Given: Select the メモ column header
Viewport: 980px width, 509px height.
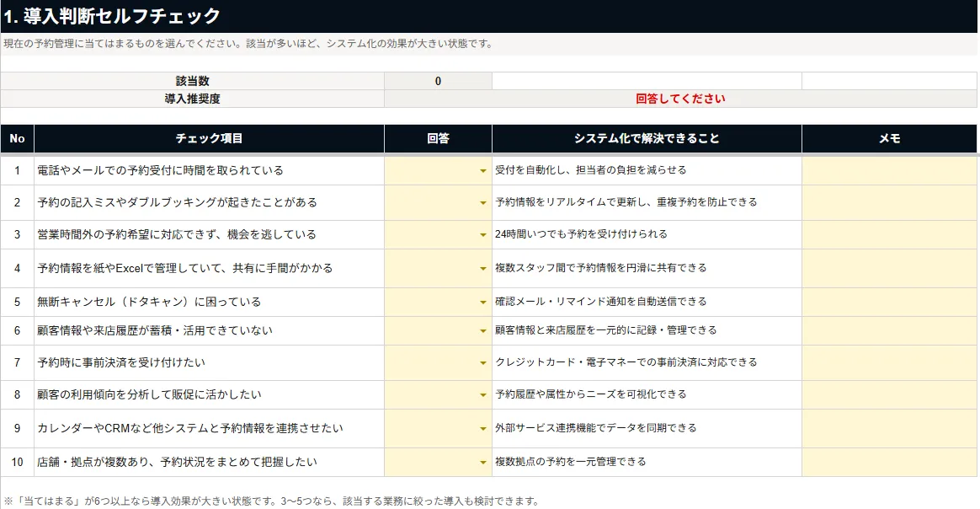Looking at the screenshot, I should click(889, 139).
